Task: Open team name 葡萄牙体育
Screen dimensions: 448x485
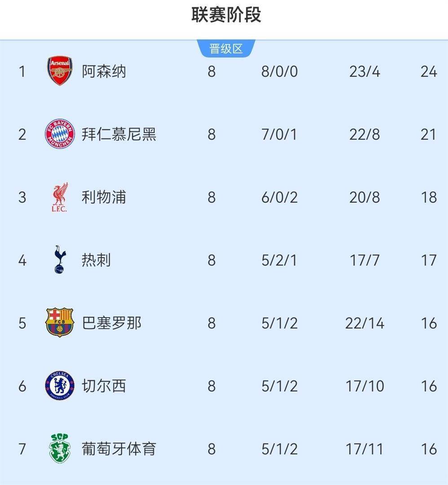Action: pyautogui.click(x=119, y=449)
